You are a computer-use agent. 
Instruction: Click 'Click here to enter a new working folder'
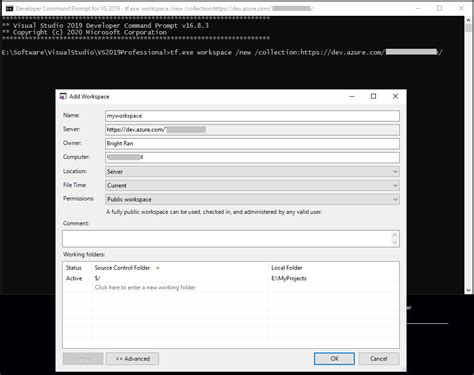pos(145,287)
